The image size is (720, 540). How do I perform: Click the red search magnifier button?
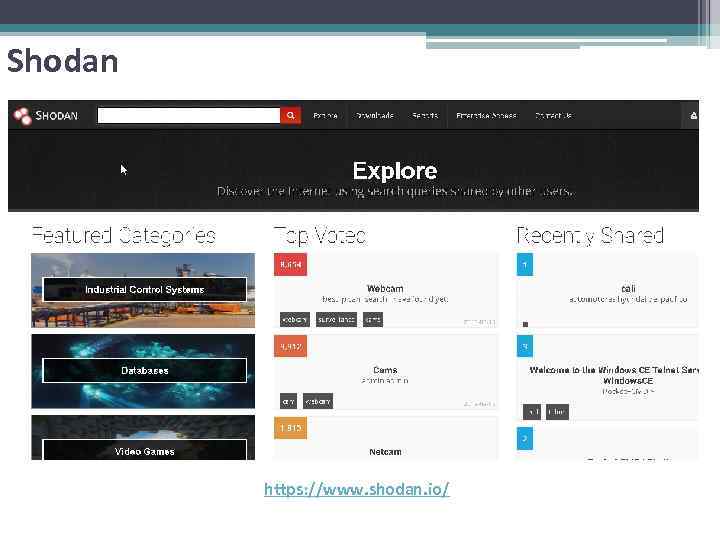[291, 115]
